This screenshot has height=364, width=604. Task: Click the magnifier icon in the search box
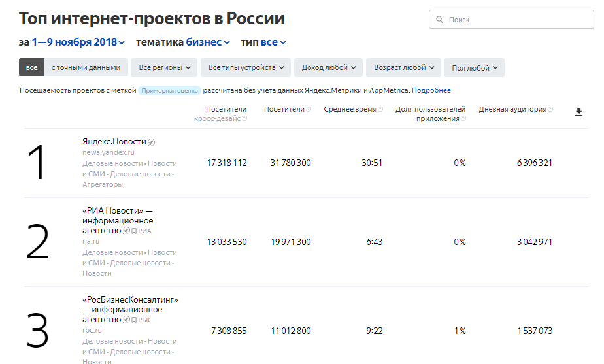click(441, 20)
